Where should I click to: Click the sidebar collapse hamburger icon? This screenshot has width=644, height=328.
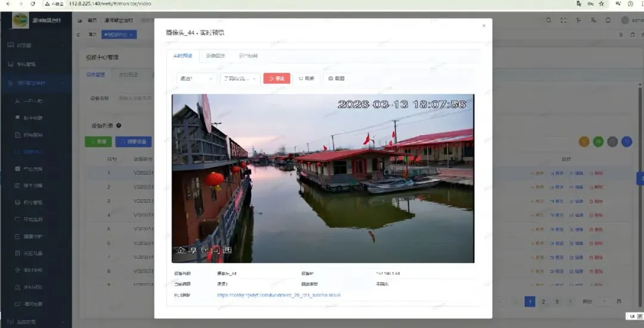(80, 20)
